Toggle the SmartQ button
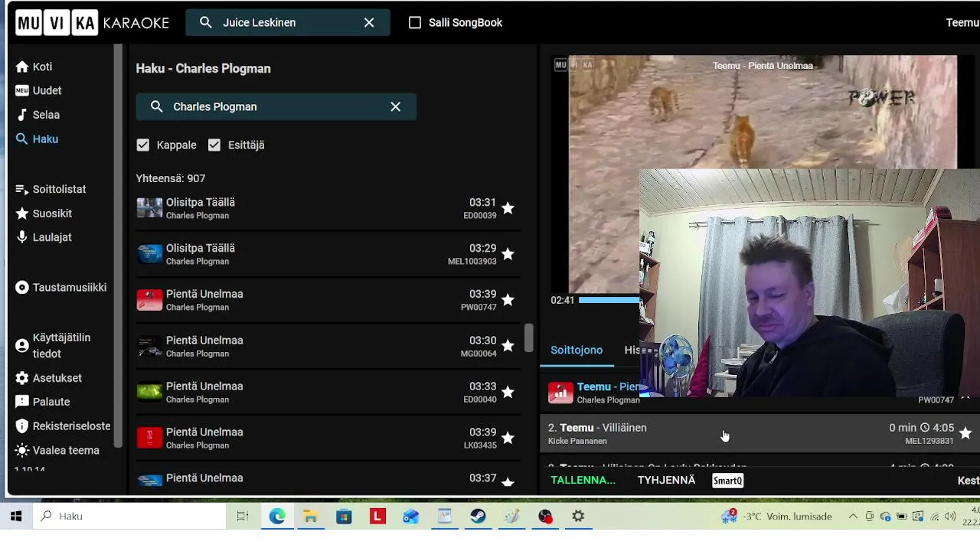The height and width of the screenshot is (551, 980). tap(727, 481)
